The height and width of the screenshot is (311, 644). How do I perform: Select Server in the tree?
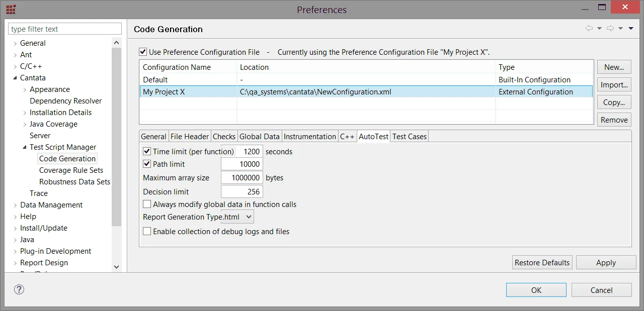tap(40, 136)
